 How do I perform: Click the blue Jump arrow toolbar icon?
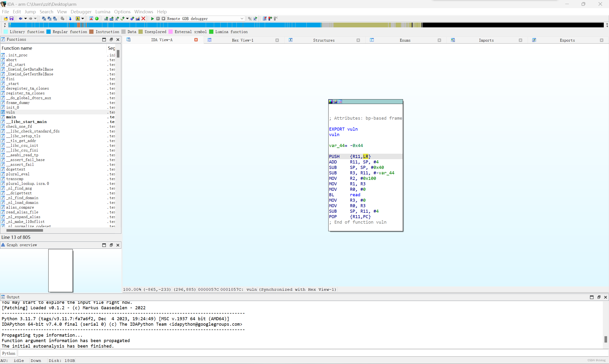pyautogui.click(x=70, y=19)
